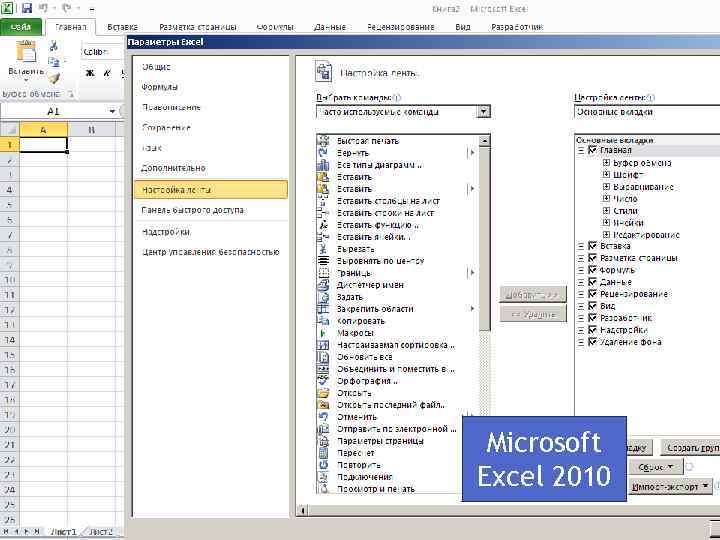The width and height of the screenshot is (720, 540).
Task: Disable the 'Рецензирование' checkbox
Action: point(592,294)
